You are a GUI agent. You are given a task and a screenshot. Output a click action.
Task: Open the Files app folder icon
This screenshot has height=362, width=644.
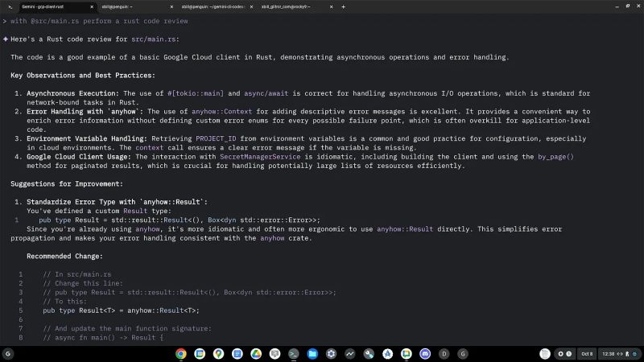[x=312, y=353]
